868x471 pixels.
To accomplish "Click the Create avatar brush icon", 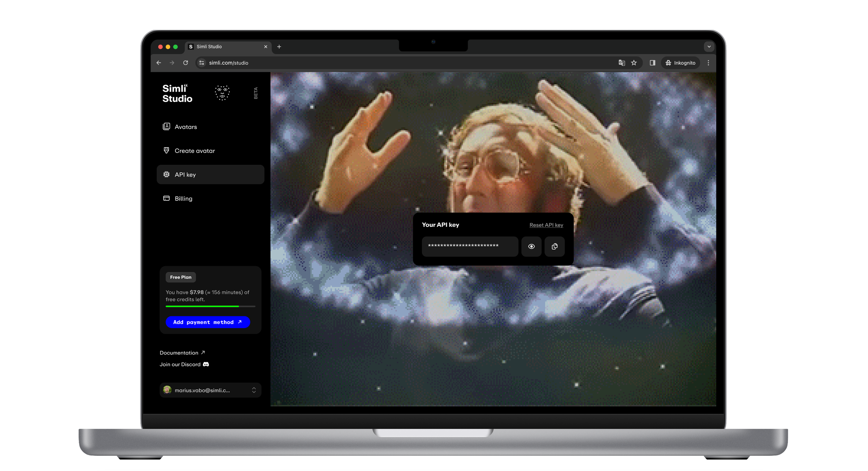I will (166, 150).
